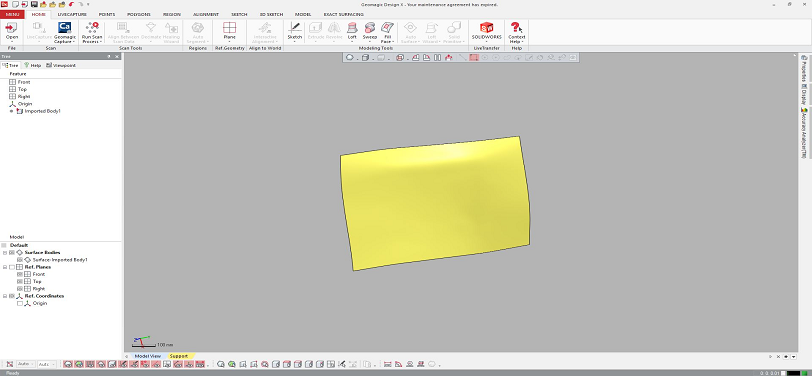Open the MENU button
The height and width of the screenshot is (376, 812).
[12, 15]
